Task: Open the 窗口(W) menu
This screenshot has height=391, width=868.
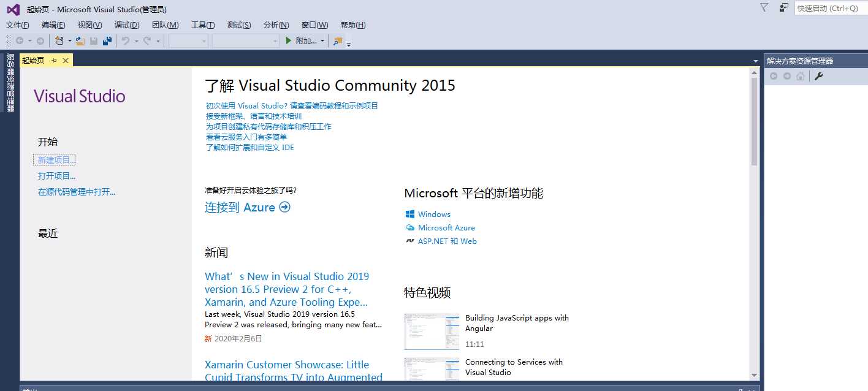Action: [x=315, y=25]
